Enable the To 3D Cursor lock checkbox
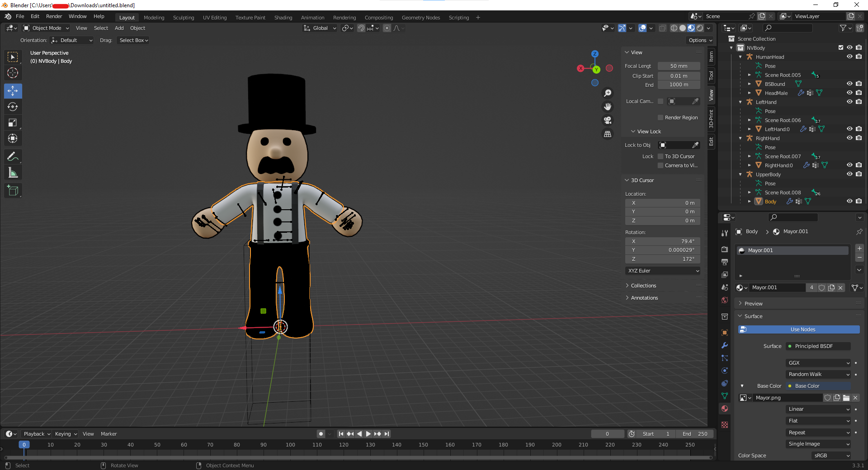This screenshot has height=470, width=868. 660,156
